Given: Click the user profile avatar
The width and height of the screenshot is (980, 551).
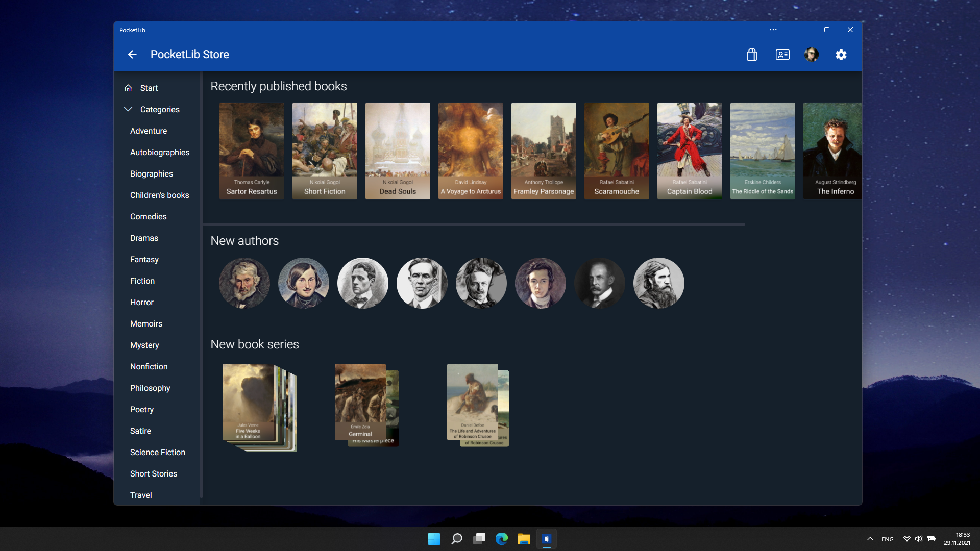Looking at the screenshot, I should click(812, 55).
